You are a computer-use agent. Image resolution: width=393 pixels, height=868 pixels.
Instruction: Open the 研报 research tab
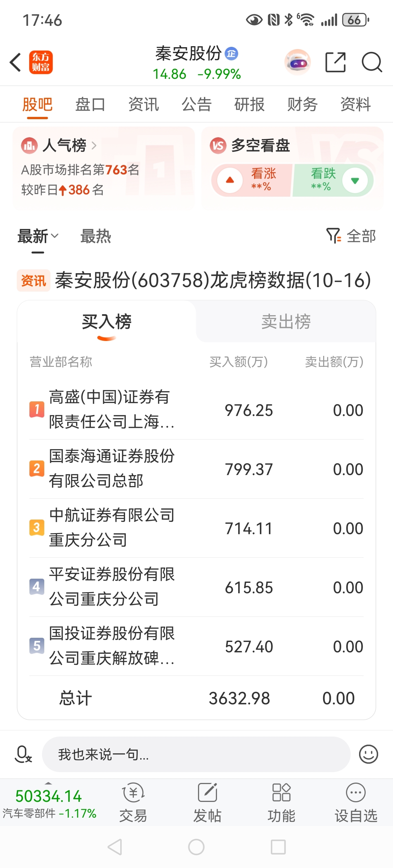[x=249, y=104]
